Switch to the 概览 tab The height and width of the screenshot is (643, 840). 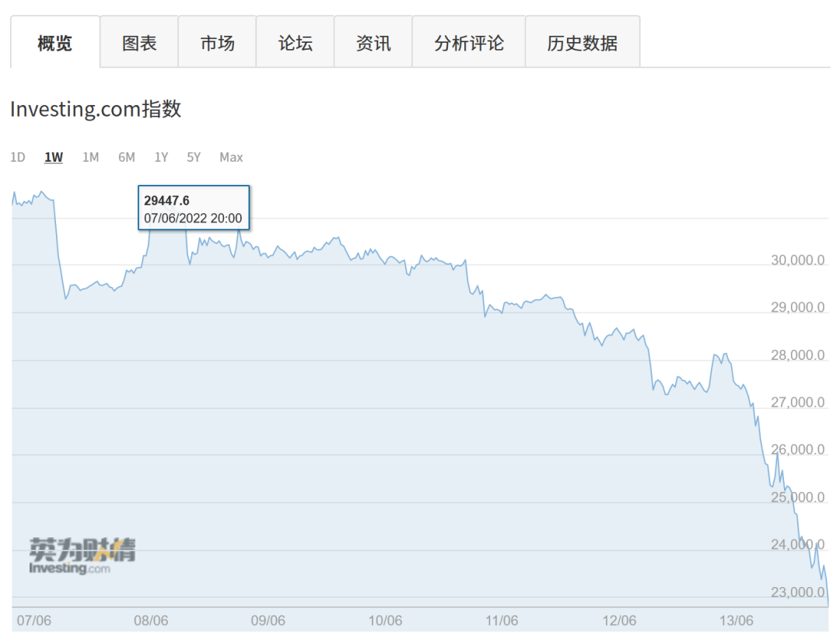point(54,43)
